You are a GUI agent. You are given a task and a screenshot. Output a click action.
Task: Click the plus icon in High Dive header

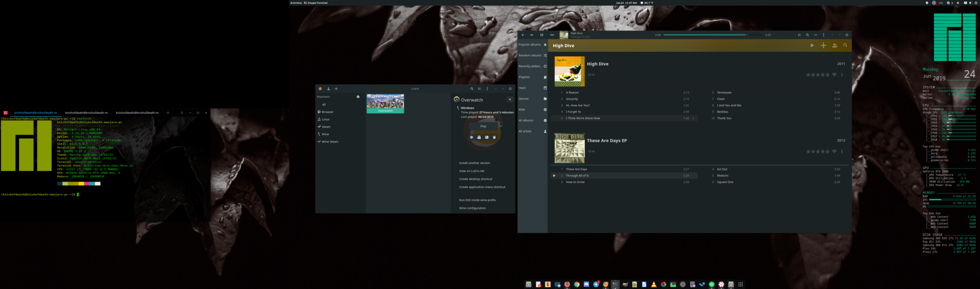tap(823, 46)
